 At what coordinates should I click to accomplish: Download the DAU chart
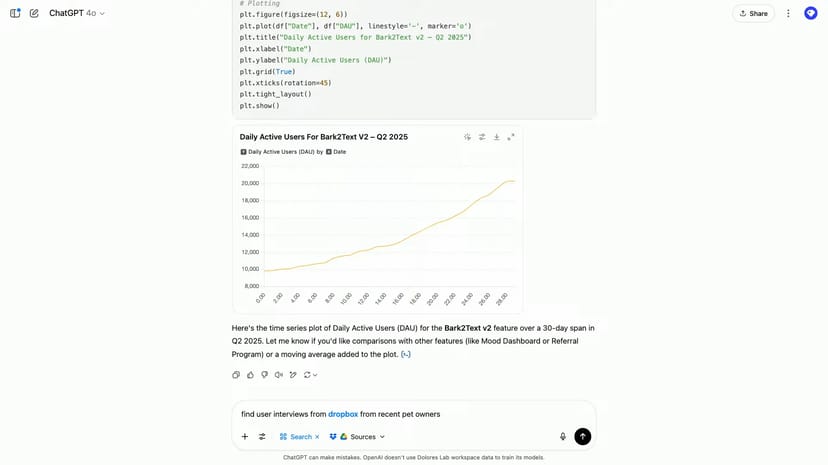(496, 137)
